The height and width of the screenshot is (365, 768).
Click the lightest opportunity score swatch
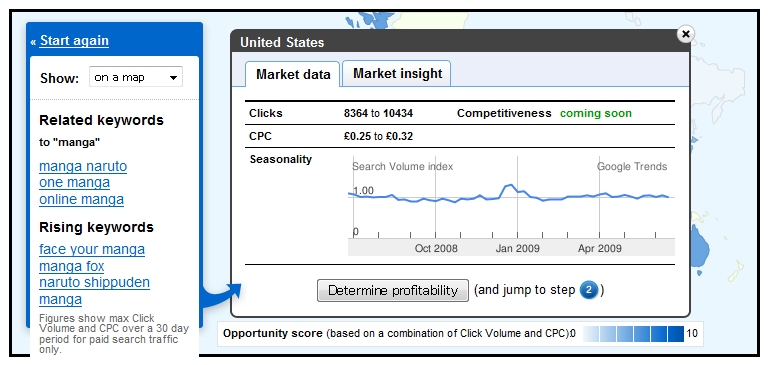(591, 334)
